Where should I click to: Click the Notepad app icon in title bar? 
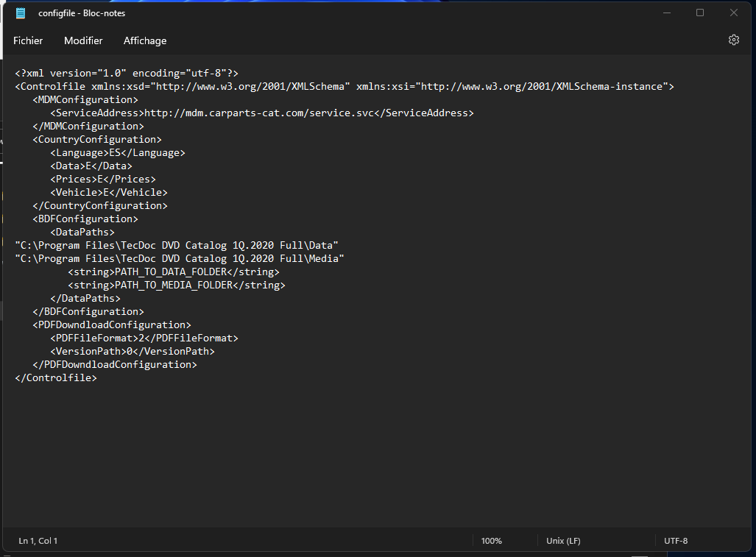point(21,13)
